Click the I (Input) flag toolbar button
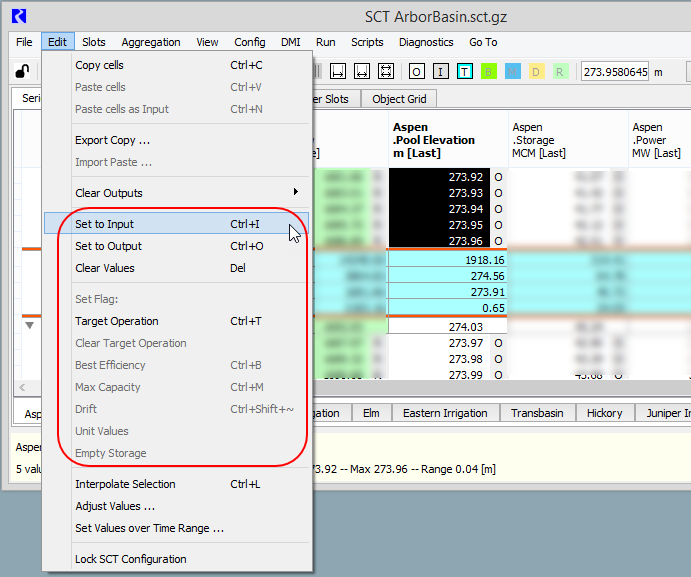This screenshot has height=577, width=691. tap(441, 72)
